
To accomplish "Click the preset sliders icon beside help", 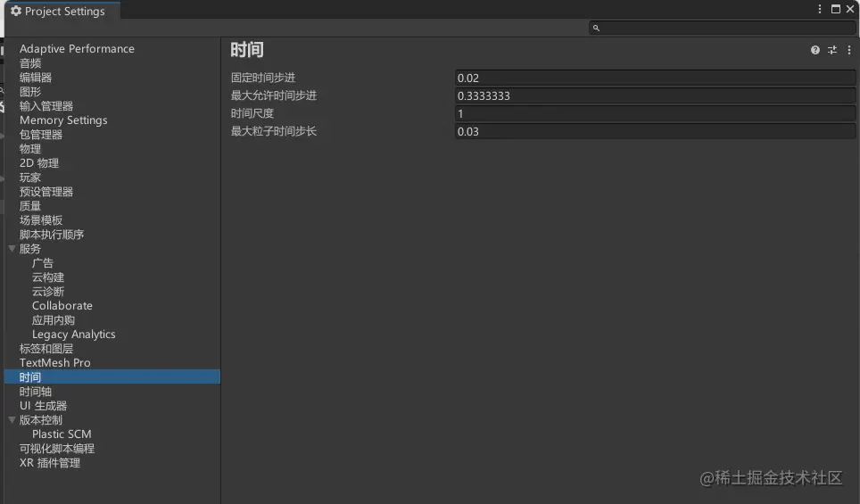I will coord(832,50).
